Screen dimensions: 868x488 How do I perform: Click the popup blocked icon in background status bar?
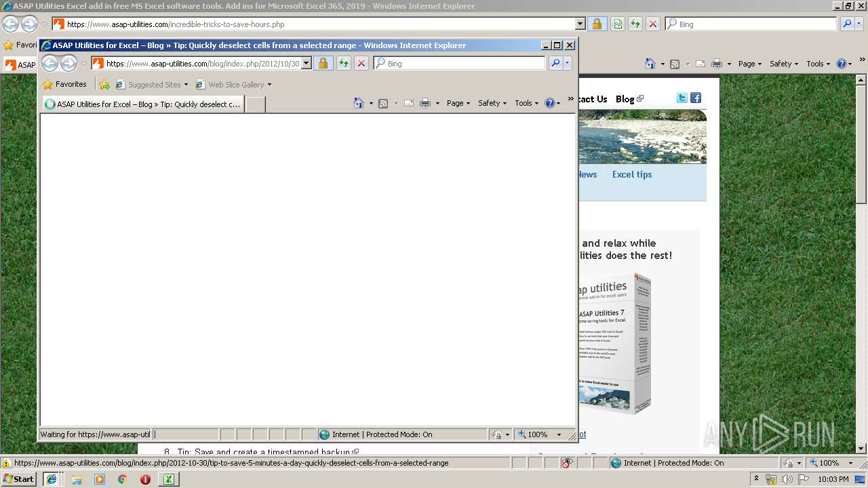(568, 463)
